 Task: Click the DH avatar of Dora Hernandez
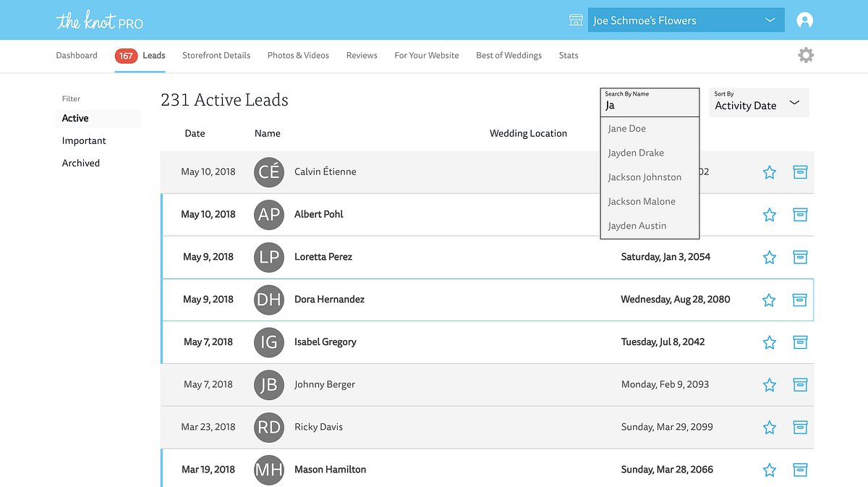[269, 300]
